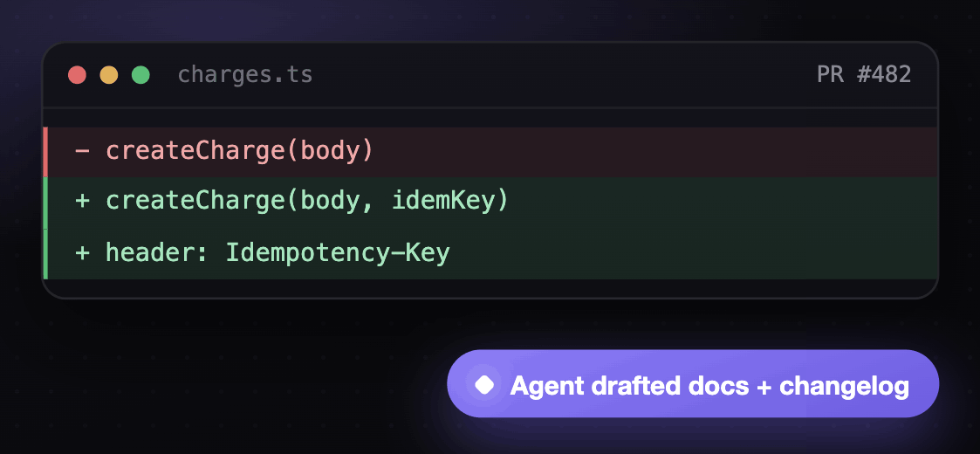
Task: Open the PR #482 reference
Action: (x=864, y=74)
